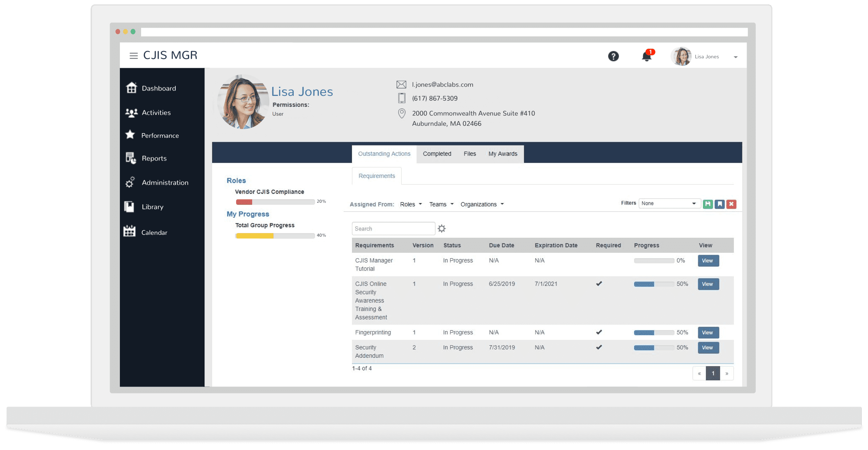
Task: Click the Roles heading in left panel
Action: click(x=236, y=181)
